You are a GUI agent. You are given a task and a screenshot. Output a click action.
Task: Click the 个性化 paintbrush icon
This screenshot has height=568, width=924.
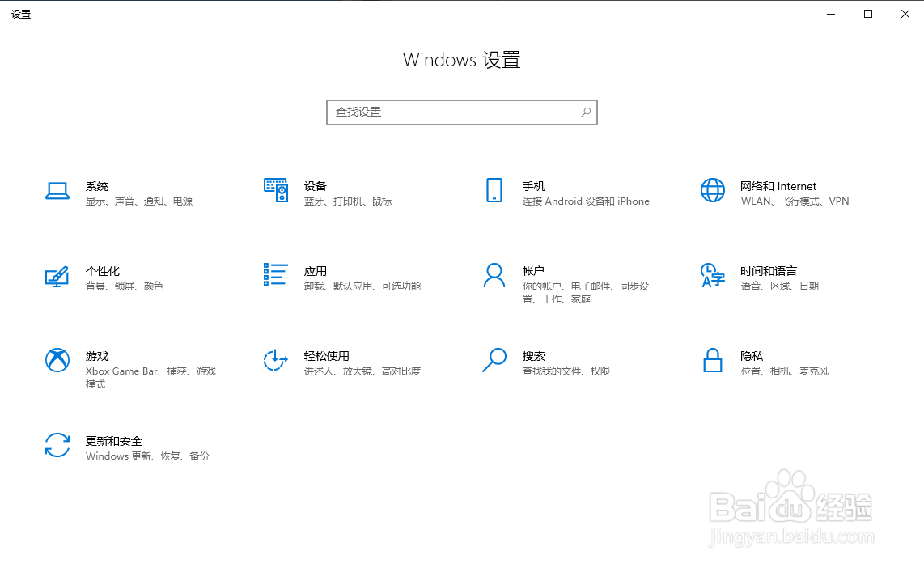click(57, 275)
